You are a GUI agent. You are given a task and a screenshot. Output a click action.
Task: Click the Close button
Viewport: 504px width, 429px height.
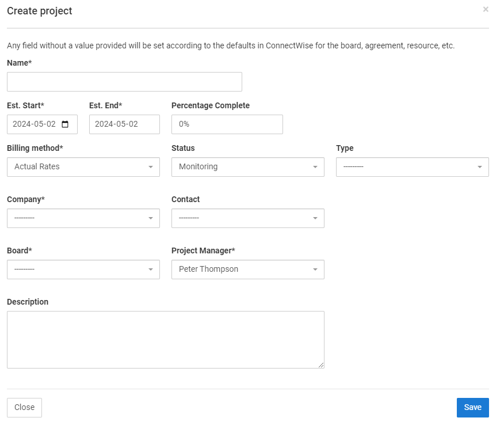[24, 408]
